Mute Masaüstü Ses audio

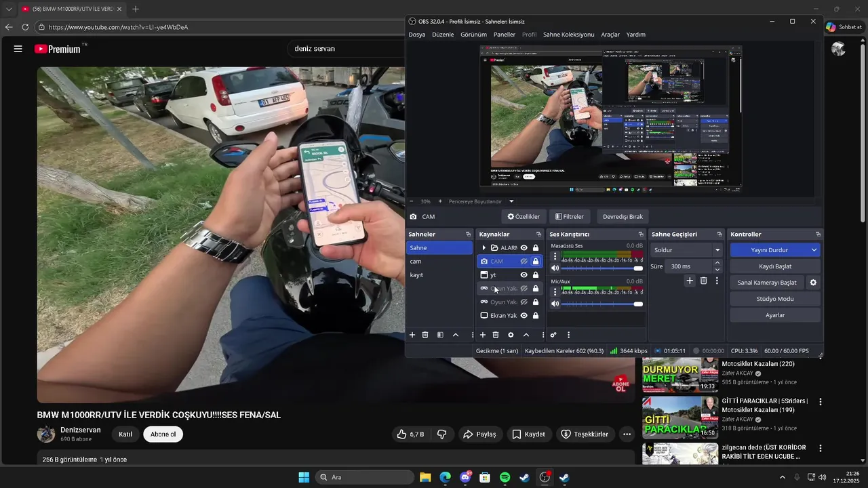click(555, 268)
